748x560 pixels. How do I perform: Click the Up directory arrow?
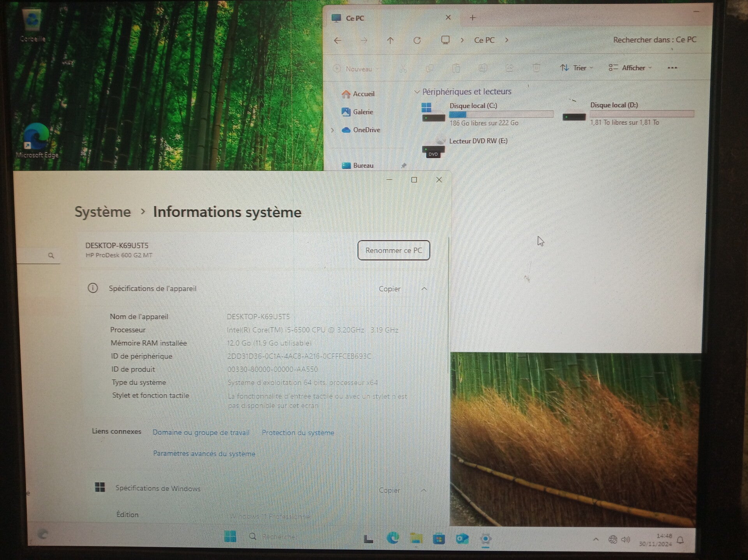coord(390,40)
